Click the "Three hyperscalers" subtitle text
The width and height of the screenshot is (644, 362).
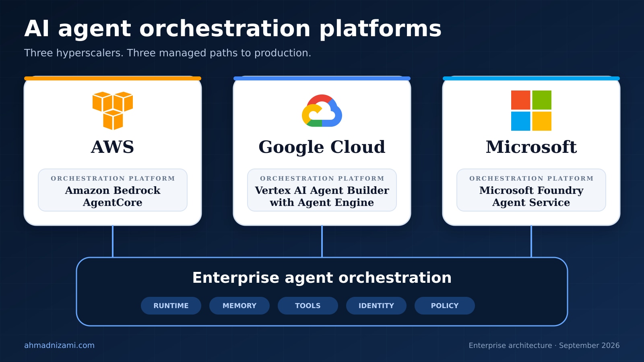tap(167, 53)
